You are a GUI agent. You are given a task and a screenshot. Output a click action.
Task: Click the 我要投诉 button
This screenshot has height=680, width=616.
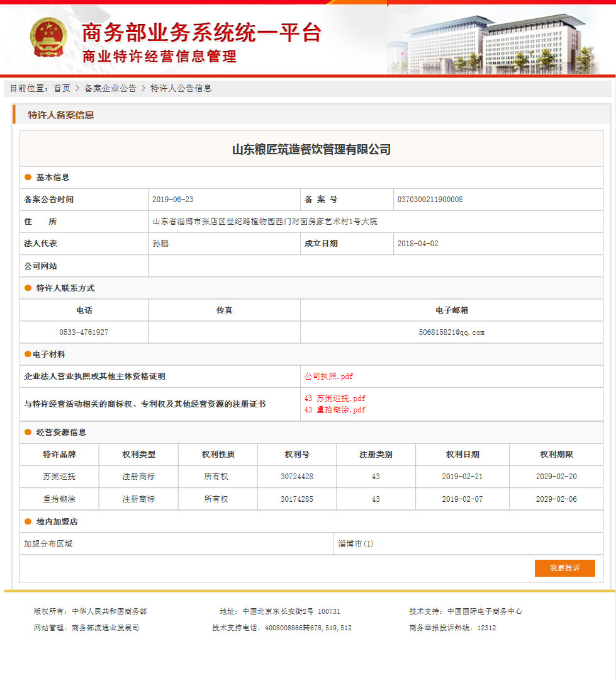click(564, 568)
